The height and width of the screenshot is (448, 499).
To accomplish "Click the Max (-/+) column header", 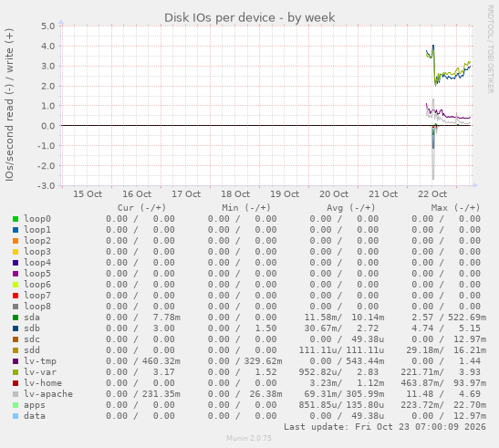I will coord(455,208).
